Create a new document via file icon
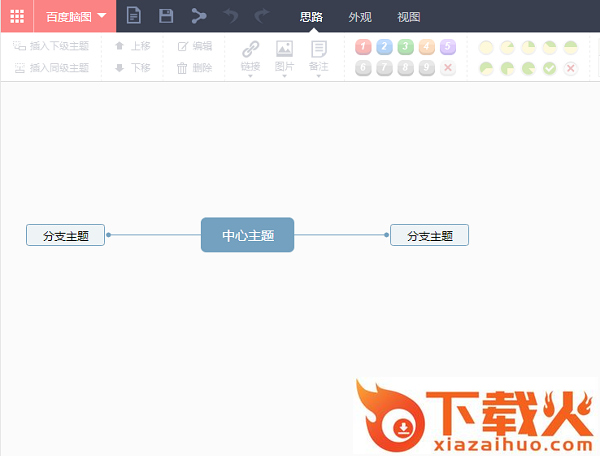Screen dimensions: 600x456 [x=134, y=16]
